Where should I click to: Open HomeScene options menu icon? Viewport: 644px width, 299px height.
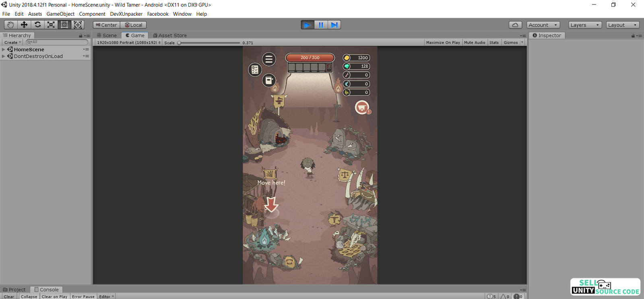coord(86,49)
